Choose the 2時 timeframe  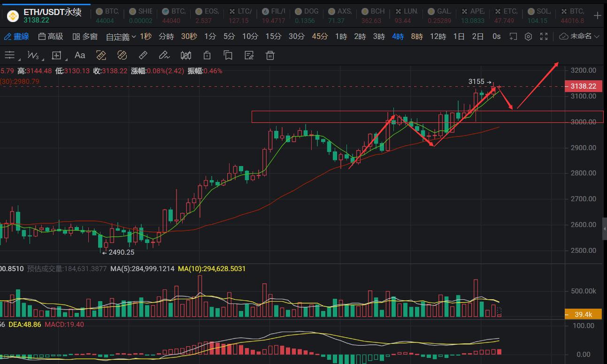point(360,37)
